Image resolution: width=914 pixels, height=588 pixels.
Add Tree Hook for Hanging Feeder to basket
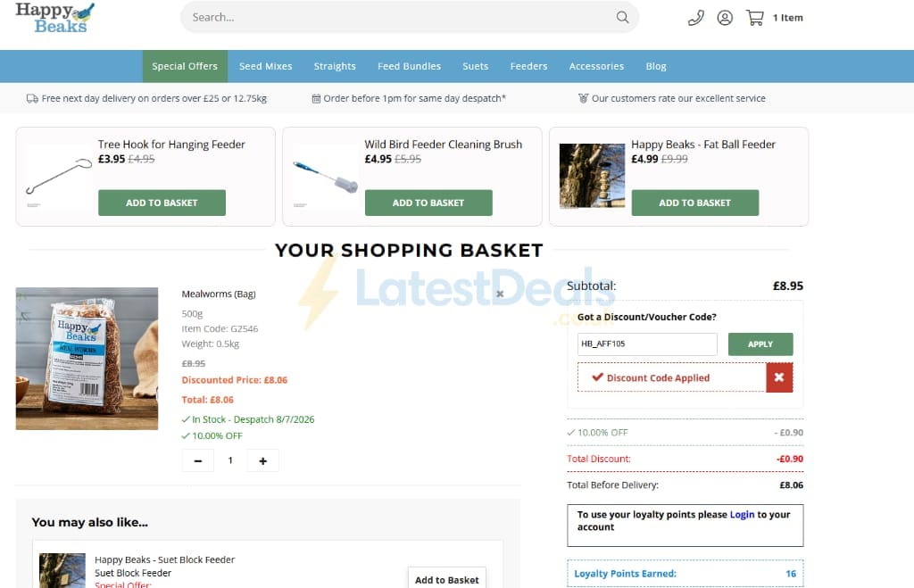[x=162, y=203]
